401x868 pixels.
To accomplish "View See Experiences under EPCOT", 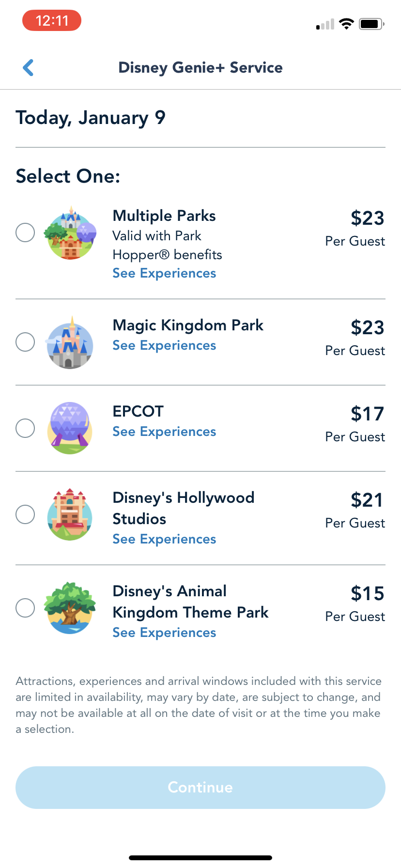I will pyautogui.click(x=164, y=432).
